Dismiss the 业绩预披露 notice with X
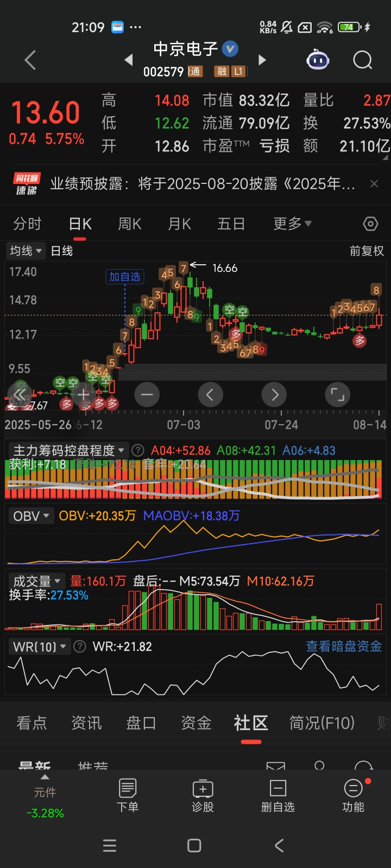 pyautogui.click(x=374, y=184)
